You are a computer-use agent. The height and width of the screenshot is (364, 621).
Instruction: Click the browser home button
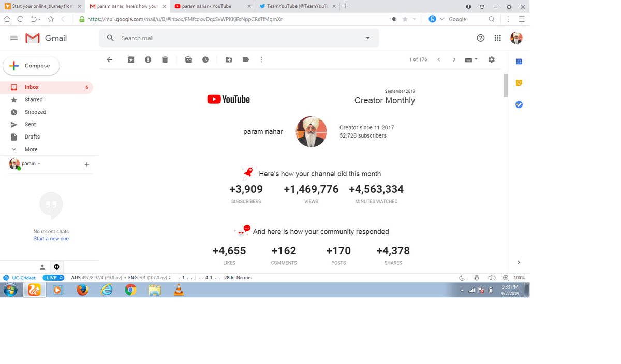tap(7, 19)
